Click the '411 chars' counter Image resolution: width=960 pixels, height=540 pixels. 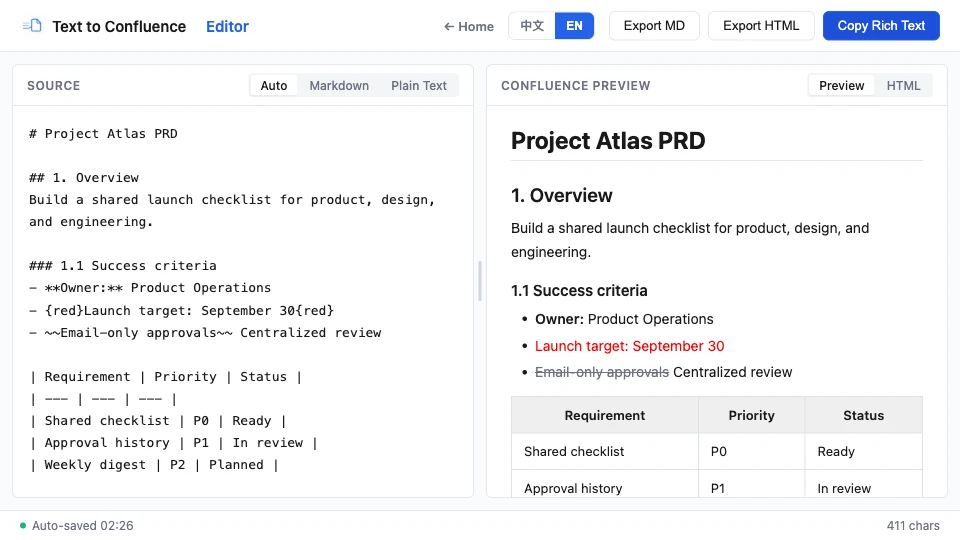[x=913, y=525]
